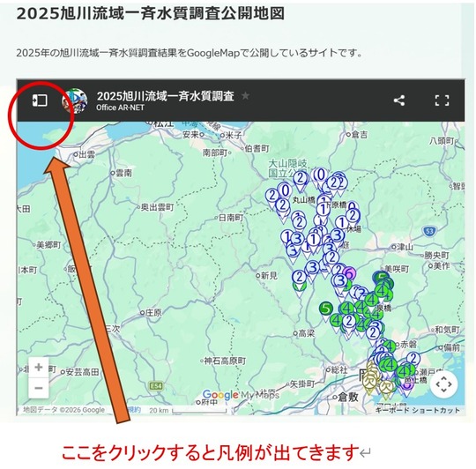Click the 総社 label on map

point(337,370)
